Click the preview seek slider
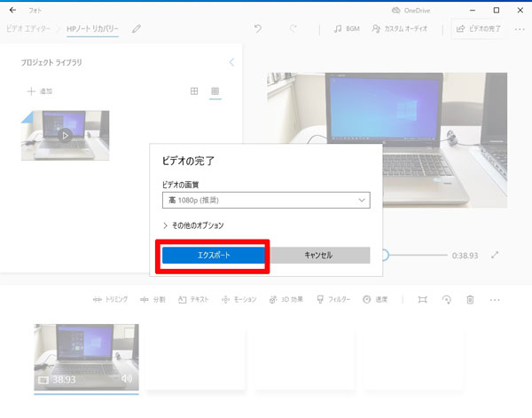Viewport: 532px width, 418px height. click(x=415, y=255)
